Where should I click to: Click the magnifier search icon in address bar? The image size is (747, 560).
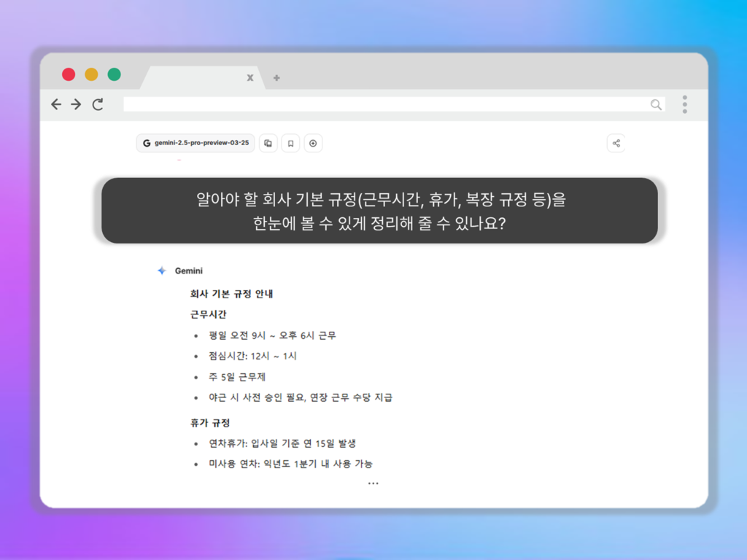(x=656, y=104)
